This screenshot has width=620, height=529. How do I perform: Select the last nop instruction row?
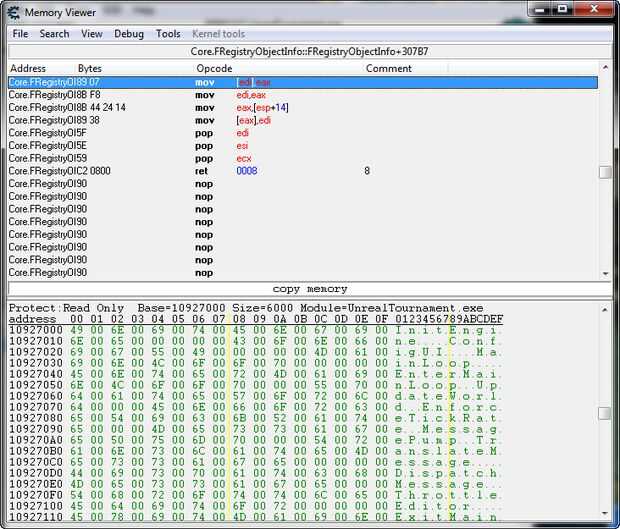tap(303, 272)
